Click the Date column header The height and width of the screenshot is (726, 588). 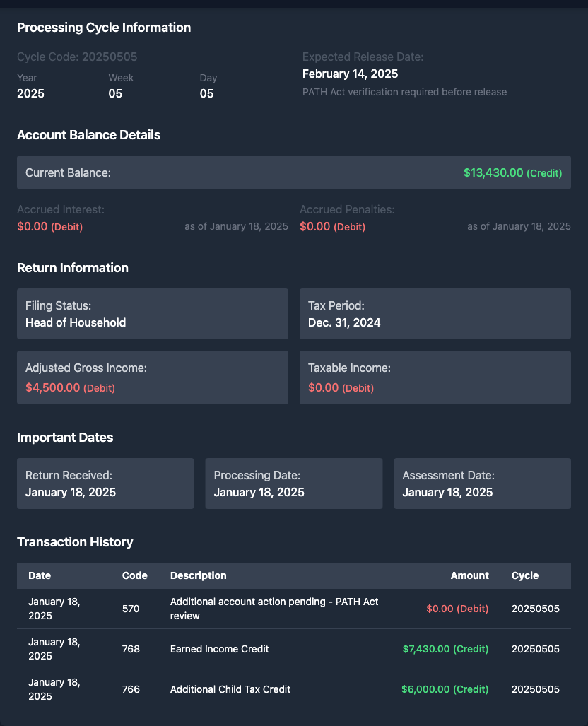pos(40,575)
